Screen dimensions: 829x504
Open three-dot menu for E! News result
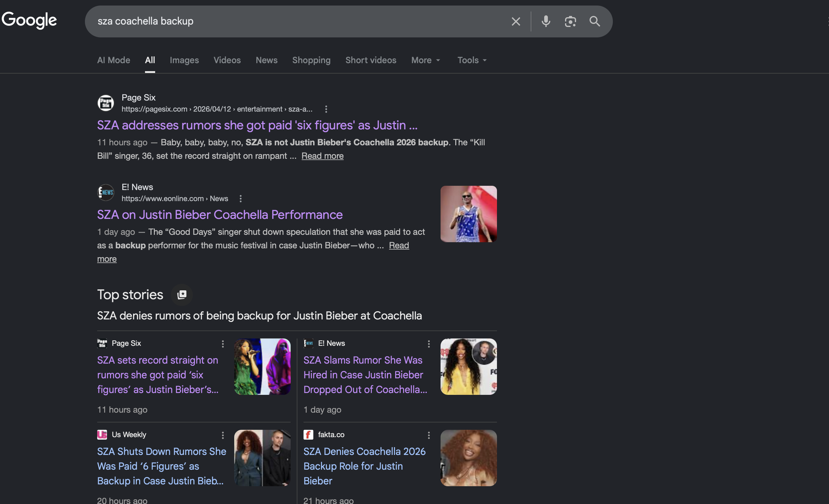pyautogui.click(x=240, y=199)
